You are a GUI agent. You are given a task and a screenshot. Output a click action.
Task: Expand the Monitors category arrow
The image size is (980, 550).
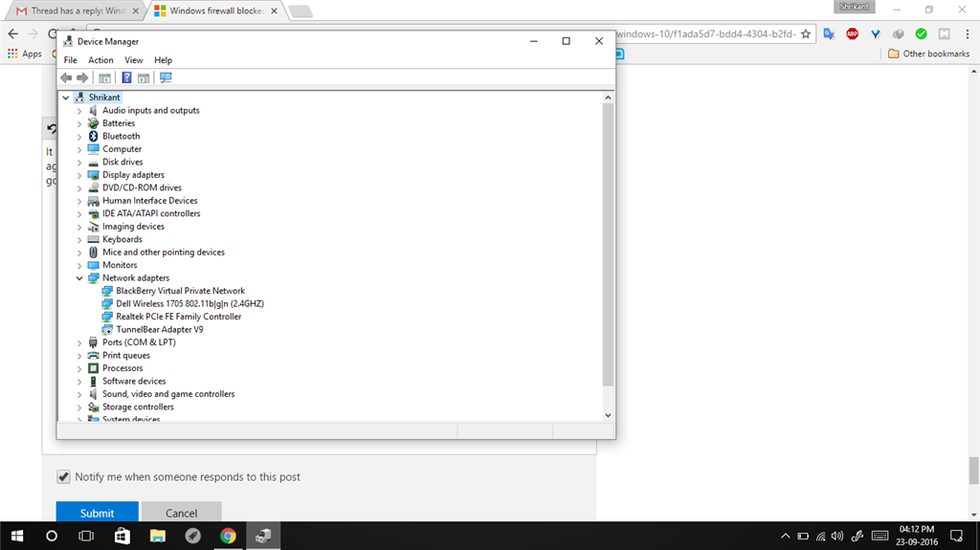click(79, 265)
